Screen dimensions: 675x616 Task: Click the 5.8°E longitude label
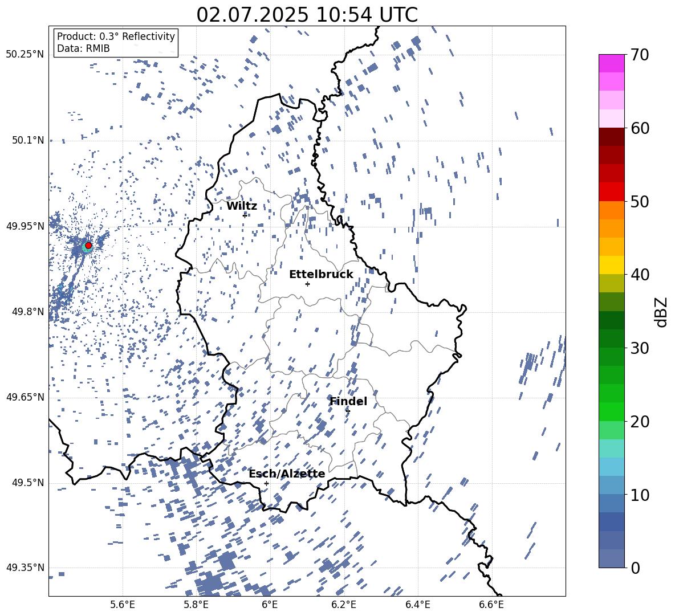pyautogui.click(x=196, y=605)
